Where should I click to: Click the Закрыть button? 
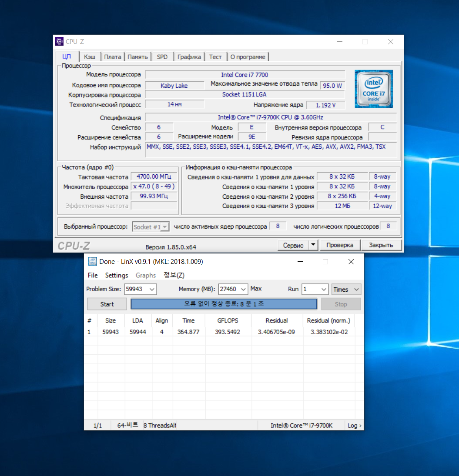point(381,245)
